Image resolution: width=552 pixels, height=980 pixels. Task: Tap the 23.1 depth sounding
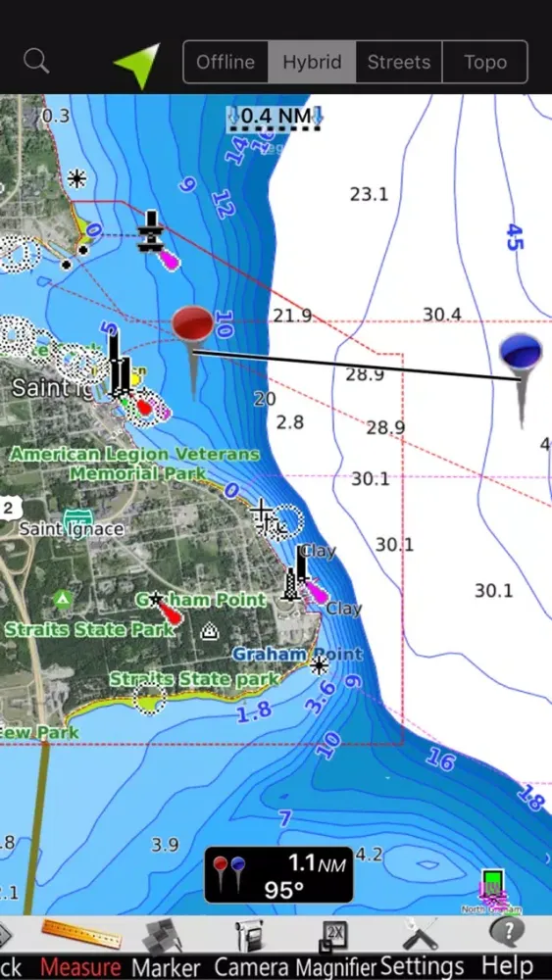tap(369, 194)
